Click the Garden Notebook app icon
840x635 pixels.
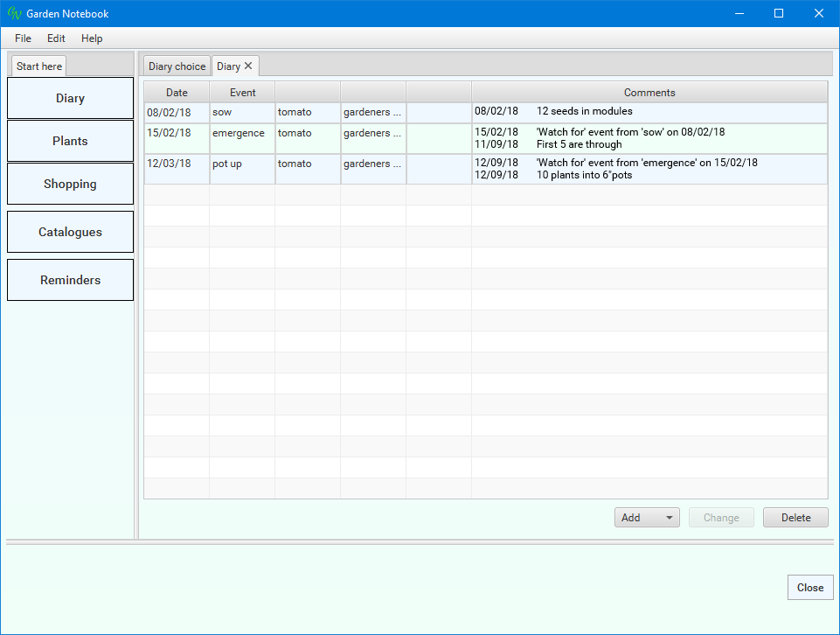14,14
